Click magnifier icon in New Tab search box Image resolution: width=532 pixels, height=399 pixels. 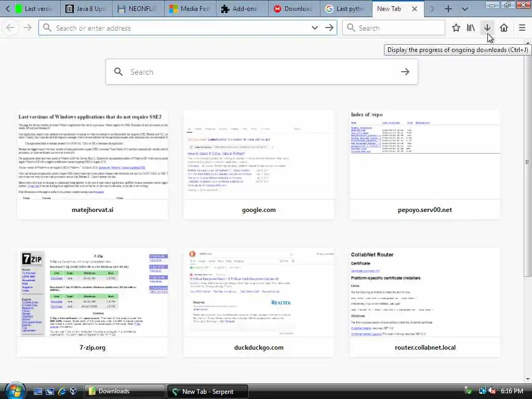[x=118, y=72]
